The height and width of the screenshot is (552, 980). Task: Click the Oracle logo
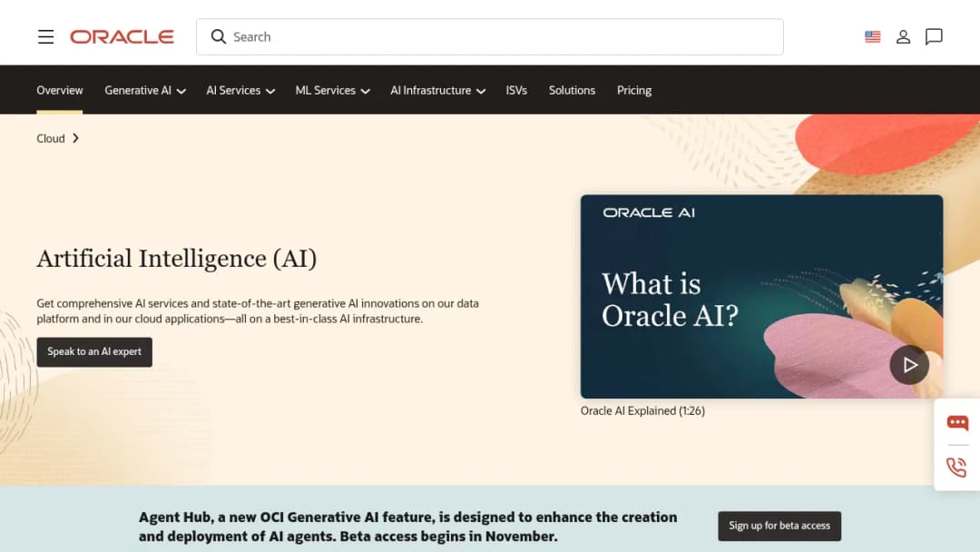[x=122, y=37]
